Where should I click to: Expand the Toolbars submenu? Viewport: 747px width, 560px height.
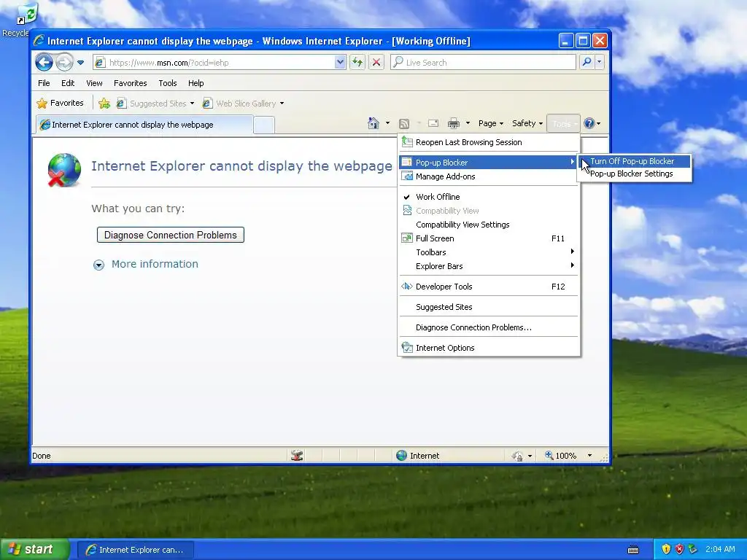pos(489,252)
